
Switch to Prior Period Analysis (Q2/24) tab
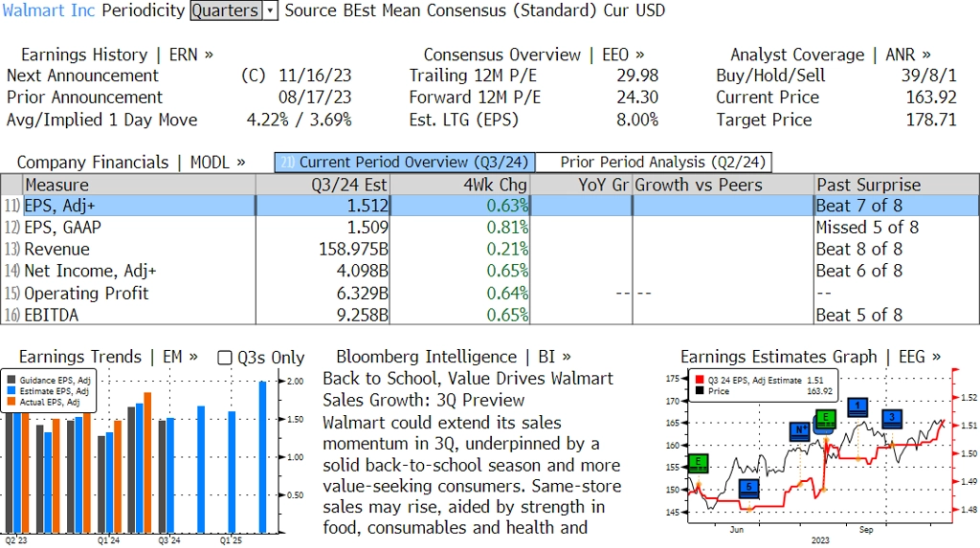pyautogui.click(x=655, y=163)
